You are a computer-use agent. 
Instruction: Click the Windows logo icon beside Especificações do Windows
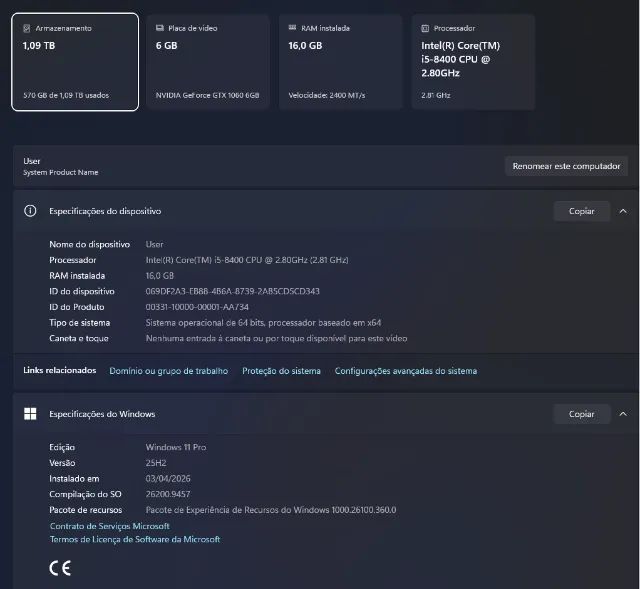[x=30, y=414]
